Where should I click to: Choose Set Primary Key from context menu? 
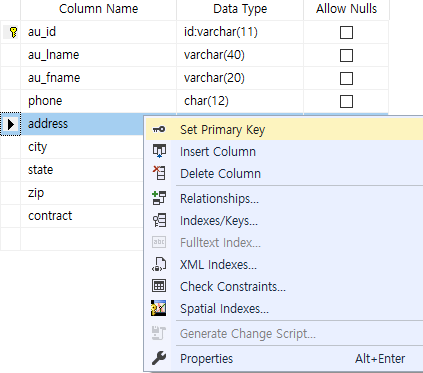pos(284,129)
